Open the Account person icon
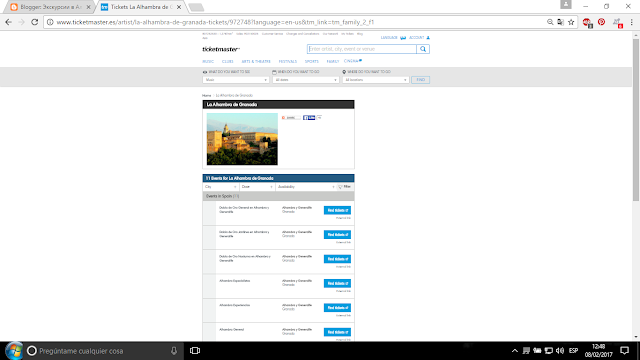The height and width of the screenshot is (360, 640). coord(428,38)
